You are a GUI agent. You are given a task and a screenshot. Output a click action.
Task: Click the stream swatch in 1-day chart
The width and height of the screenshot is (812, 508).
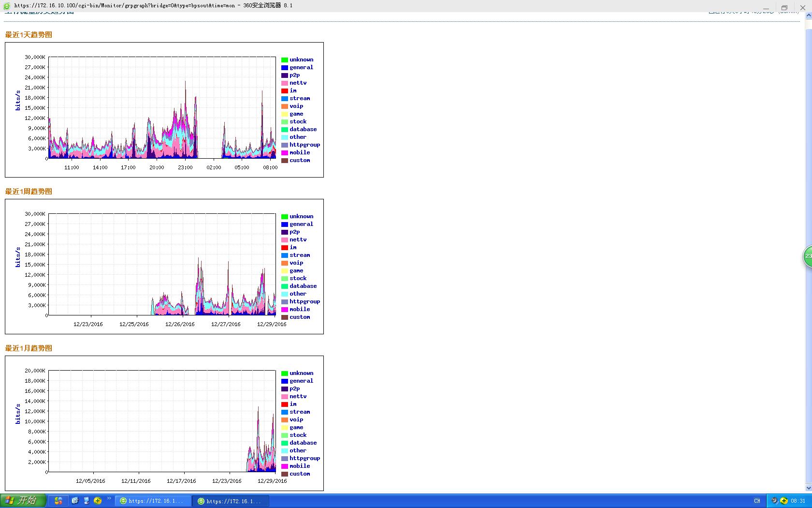(285, 99)
